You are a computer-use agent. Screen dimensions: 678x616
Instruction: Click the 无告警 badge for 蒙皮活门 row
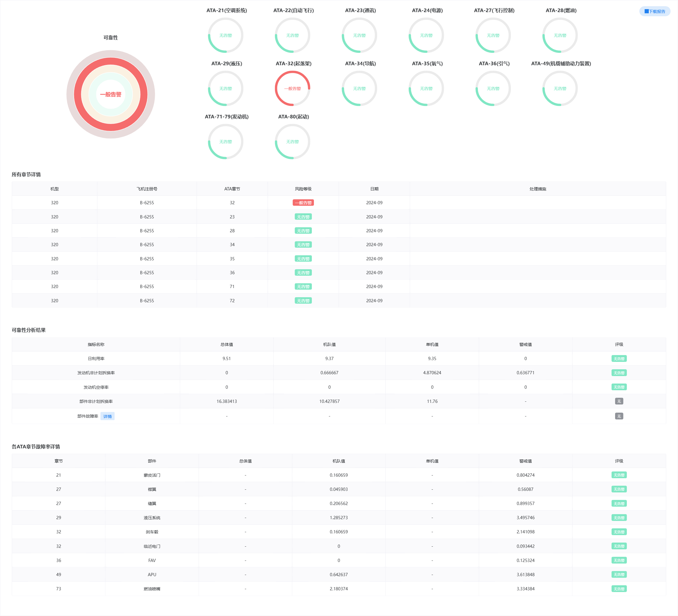619,475
